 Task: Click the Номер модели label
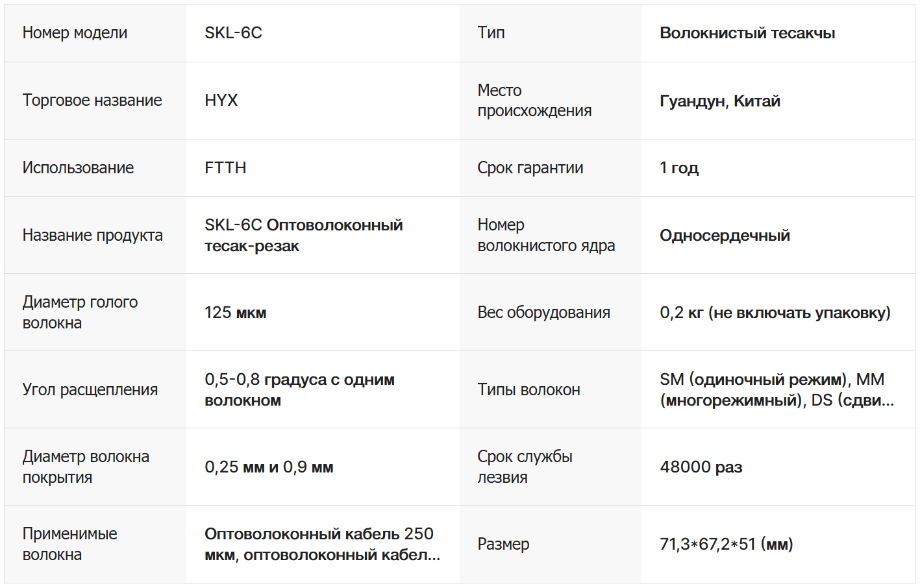(x=75, y=33)
